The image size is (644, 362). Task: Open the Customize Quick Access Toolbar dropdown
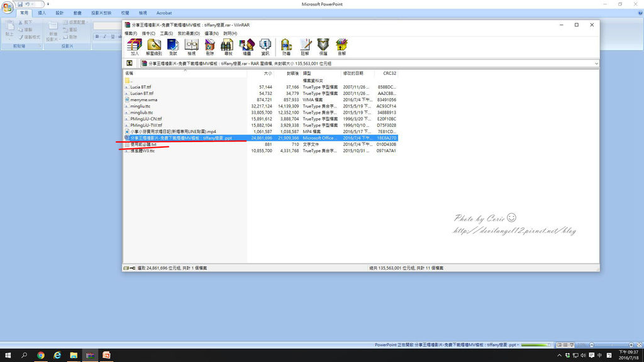click(x=48, y=4)
